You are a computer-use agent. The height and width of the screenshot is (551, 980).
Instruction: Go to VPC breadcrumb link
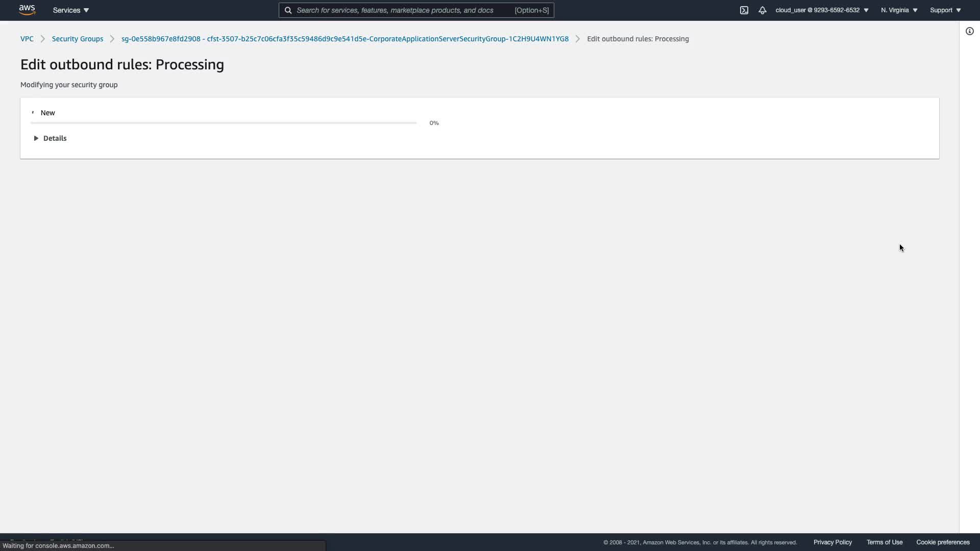[27, 39]
